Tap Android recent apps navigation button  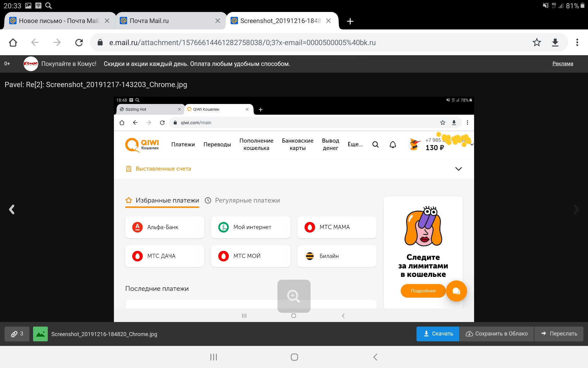pos(213,357)
